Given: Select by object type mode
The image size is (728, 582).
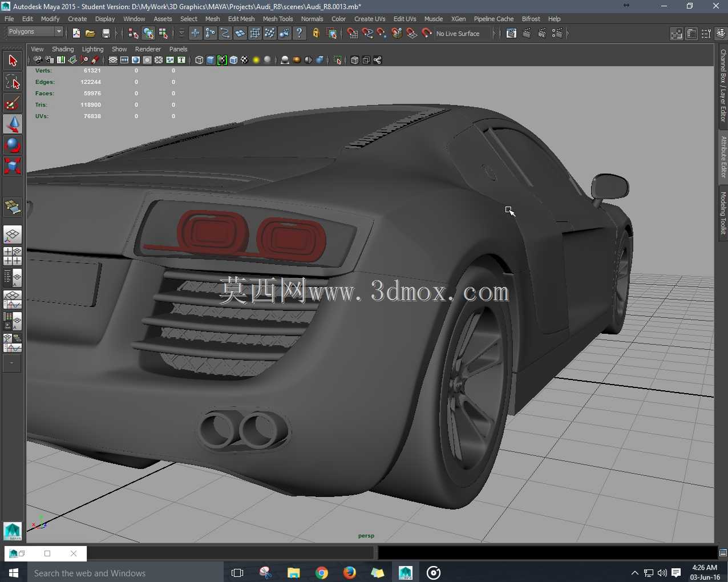Looking at the screenshot, I should (148, 34).
